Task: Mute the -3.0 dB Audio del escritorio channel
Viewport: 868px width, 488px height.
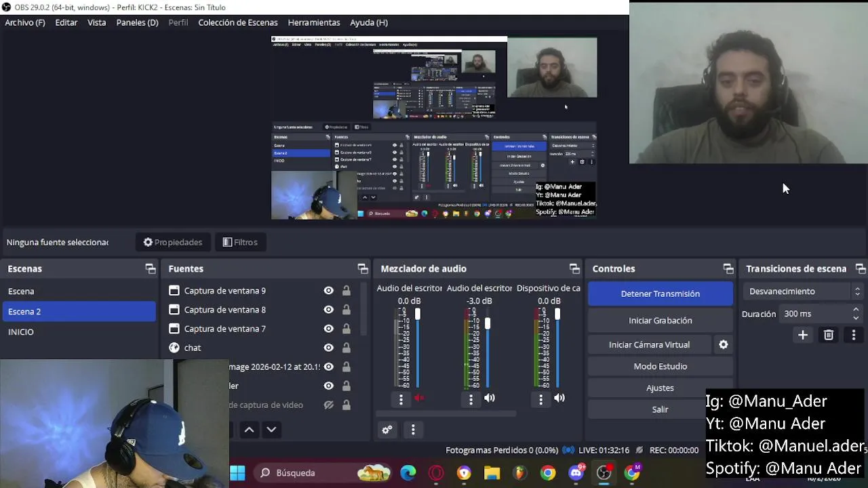Action: coord(490,399)
